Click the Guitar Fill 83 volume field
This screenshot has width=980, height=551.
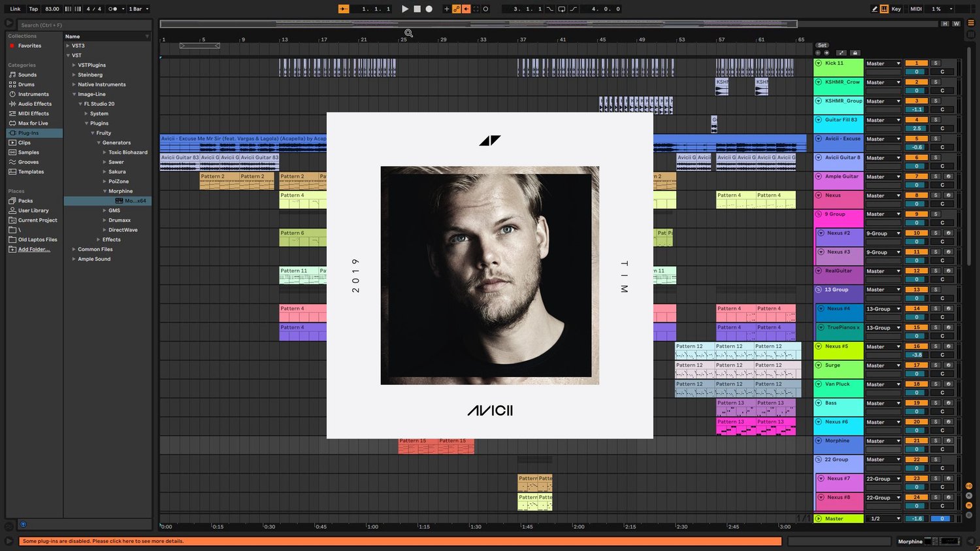[x=917, y=129]
